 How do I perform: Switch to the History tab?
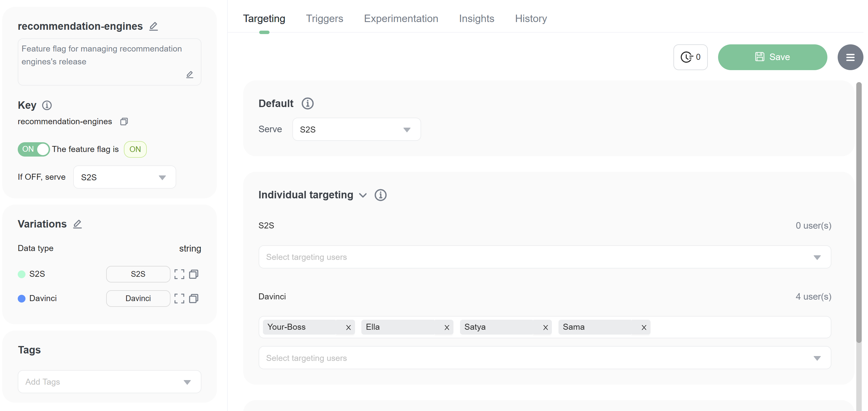pyautogui.click(x=531, y=19)
